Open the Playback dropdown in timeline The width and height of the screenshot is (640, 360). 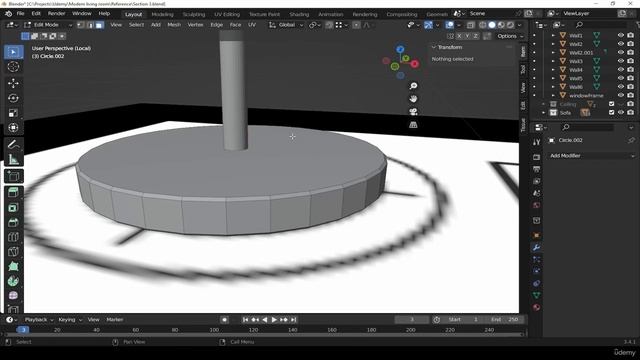pos(39,320)
